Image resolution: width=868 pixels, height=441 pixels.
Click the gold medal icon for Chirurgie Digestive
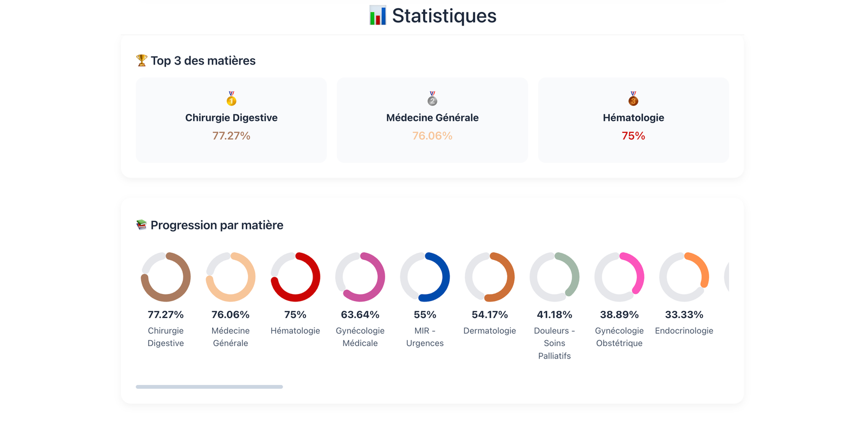(231, 99)
